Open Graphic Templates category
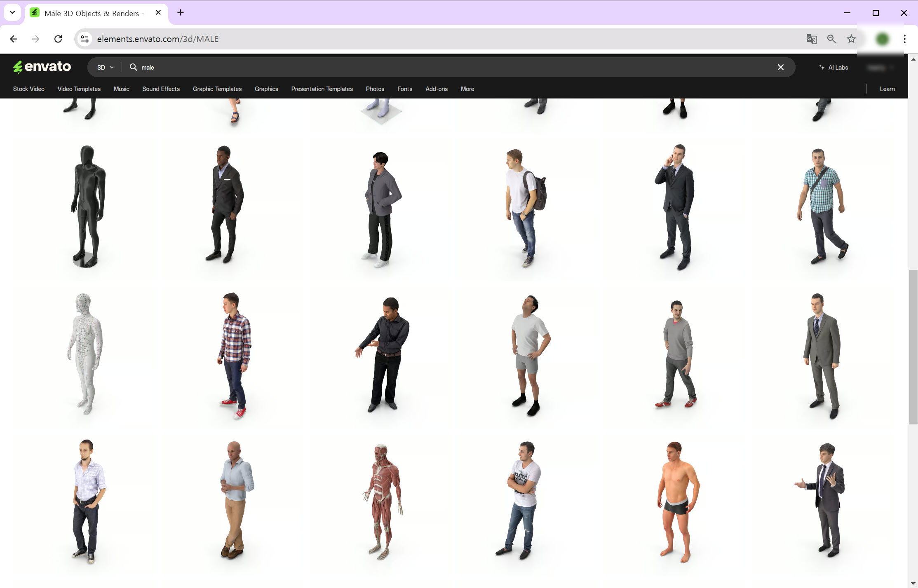Image resolution: width=918 pixels, height=588 pixels. click(217, 89)
